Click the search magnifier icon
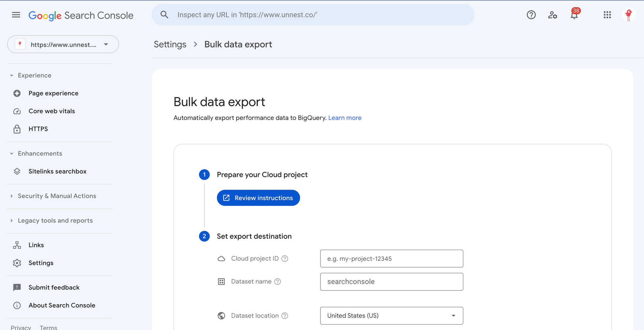This screenshot has width=644, height=330. click(164, 15)
